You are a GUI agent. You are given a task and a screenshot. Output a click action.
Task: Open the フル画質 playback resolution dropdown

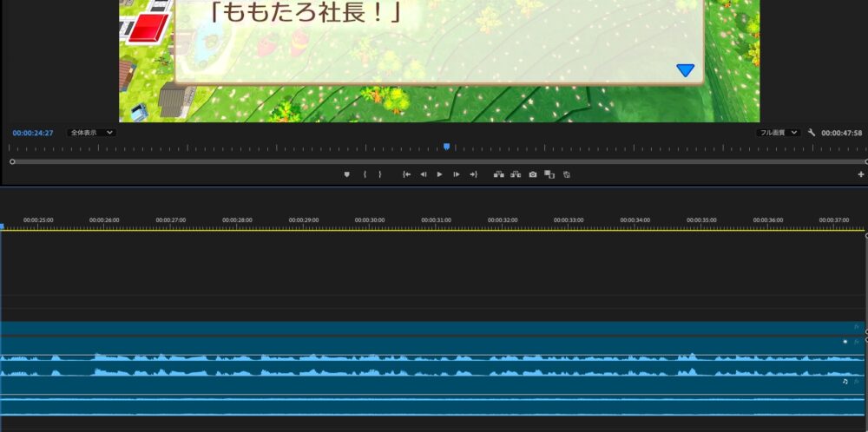779,133
